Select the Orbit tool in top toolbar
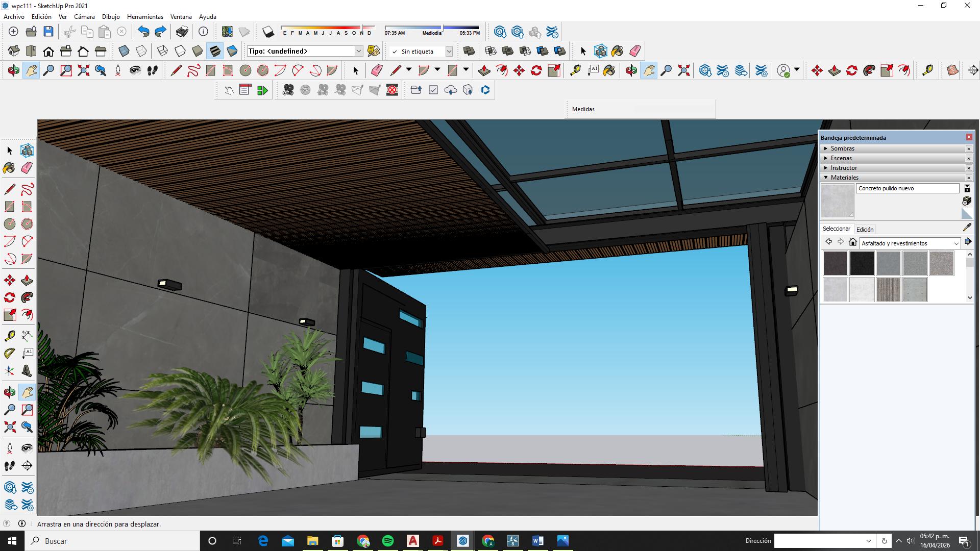The image size is (980, 551). pyautogui.click(x=13, y=70)
